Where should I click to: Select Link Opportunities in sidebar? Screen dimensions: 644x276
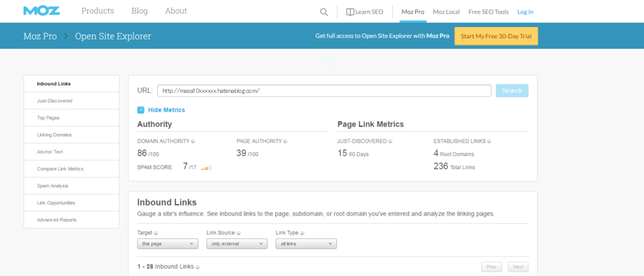pos(72,203)
